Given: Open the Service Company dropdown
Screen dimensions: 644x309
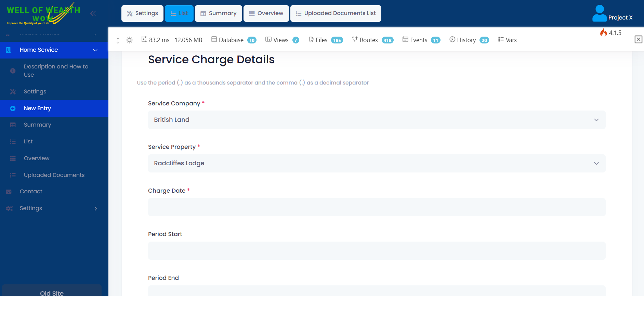Looking at the screenshot, I should 377,120.
